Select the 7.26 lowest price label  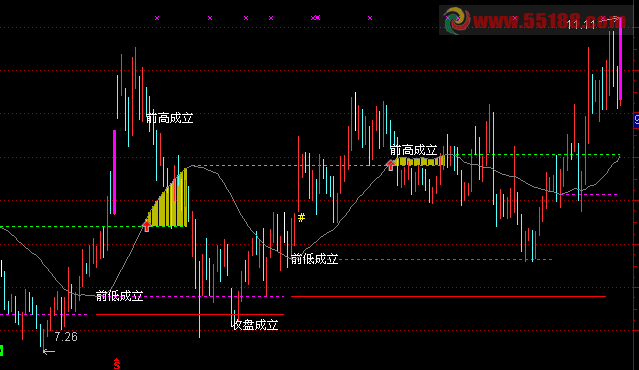coord(66,337)
